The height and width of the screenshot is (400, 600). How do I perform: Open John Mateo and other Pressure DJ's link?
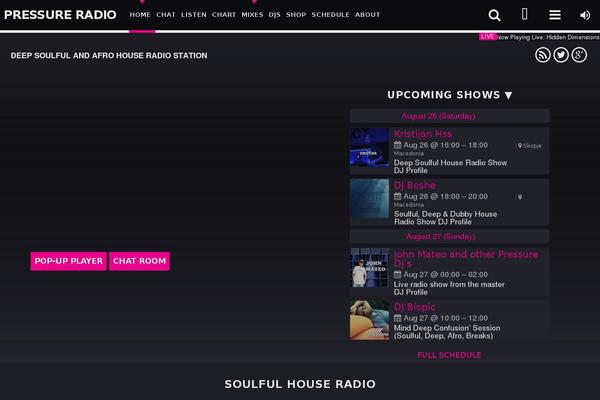point(466,259)
